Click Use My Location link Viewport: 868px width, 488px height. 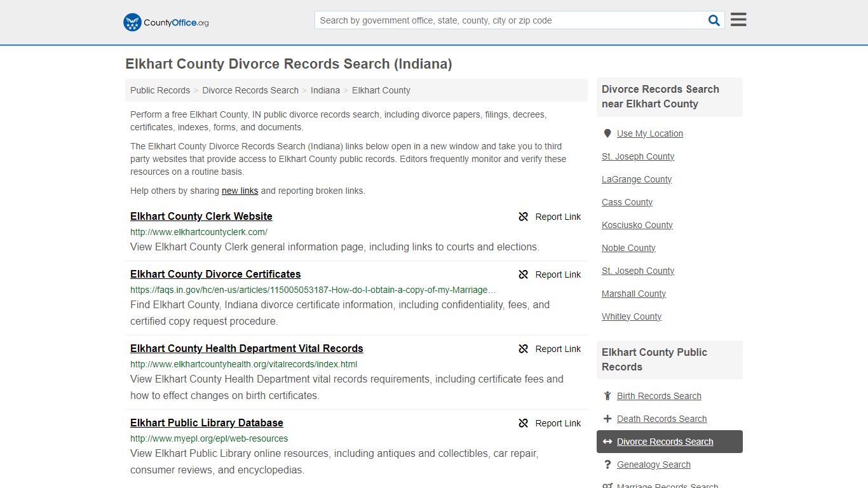(650, 133)
